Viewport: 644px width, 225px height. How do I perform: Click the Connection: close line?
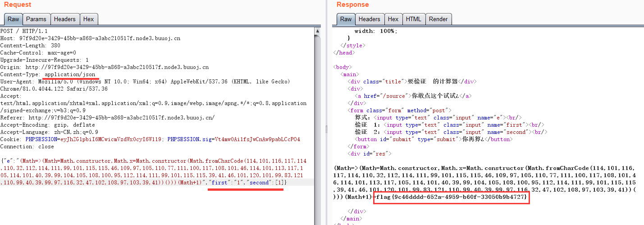[x=27, y=147]
